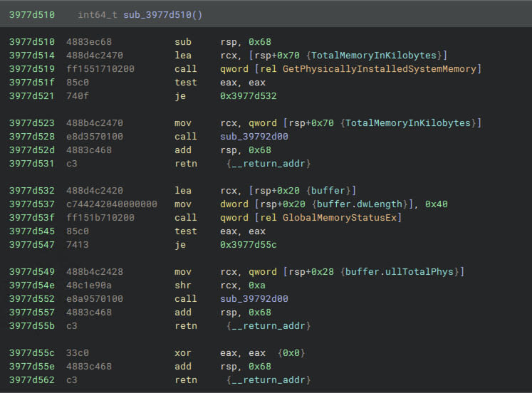Screen dimensions: 532x393
Task: Select the buffer.ullTotalPhys field annotation
Action: (x=400, y=271)
